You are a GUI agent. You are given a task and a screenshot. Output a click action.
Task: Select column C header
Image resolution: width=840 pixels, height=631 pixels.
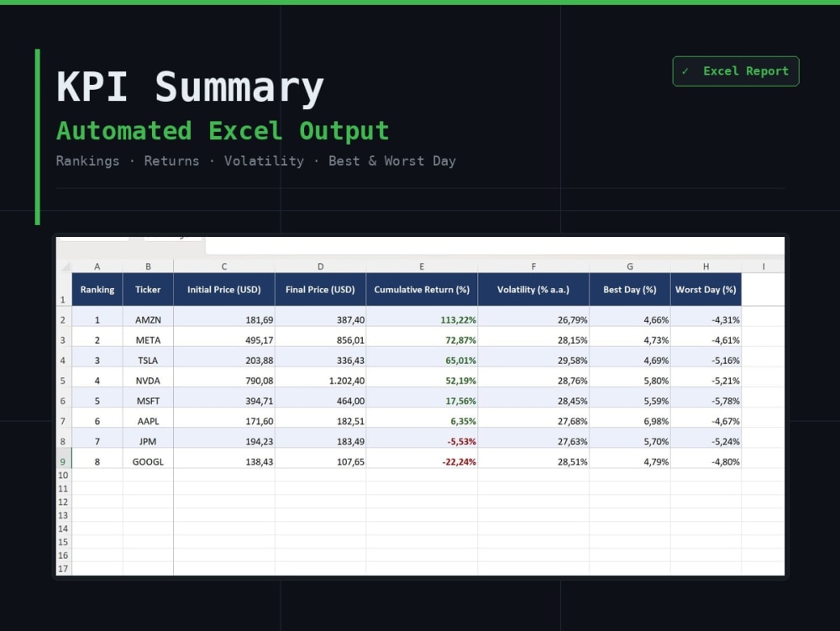(224, 266)
